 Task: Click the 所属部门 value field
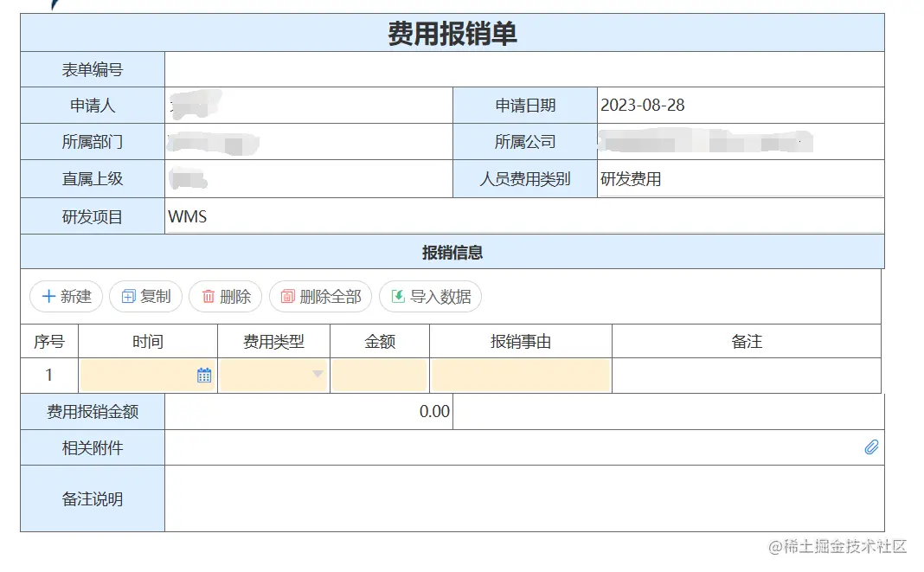pos(309,142)
